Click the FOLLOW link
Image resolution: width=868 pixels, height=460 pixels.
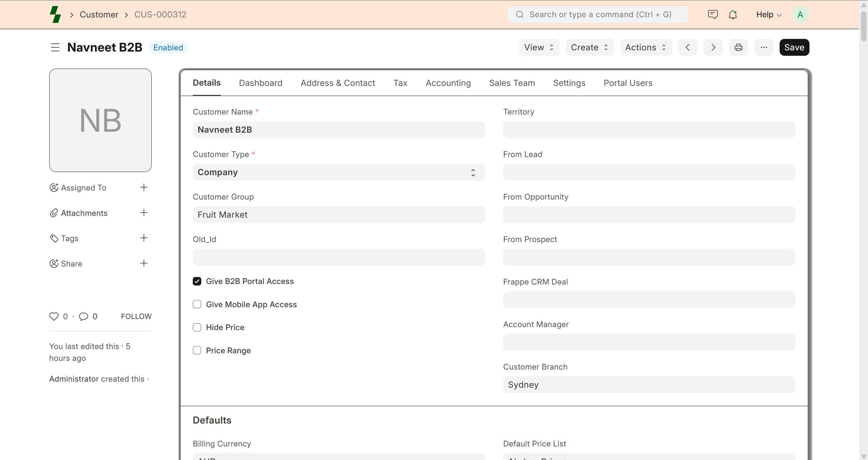point(136,316)
